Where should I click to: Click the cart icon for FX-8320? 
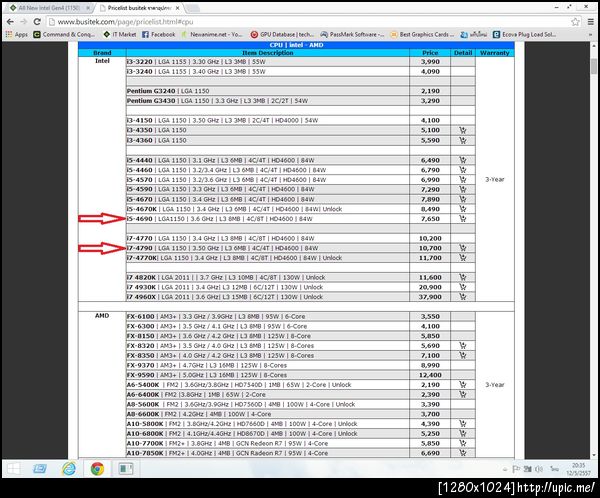coord(463,346)
